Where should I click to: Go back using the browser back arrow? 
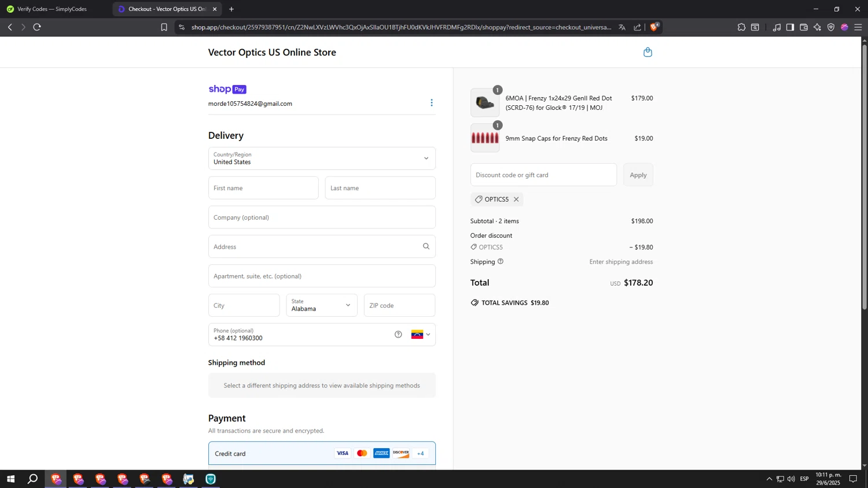point(10,27)
